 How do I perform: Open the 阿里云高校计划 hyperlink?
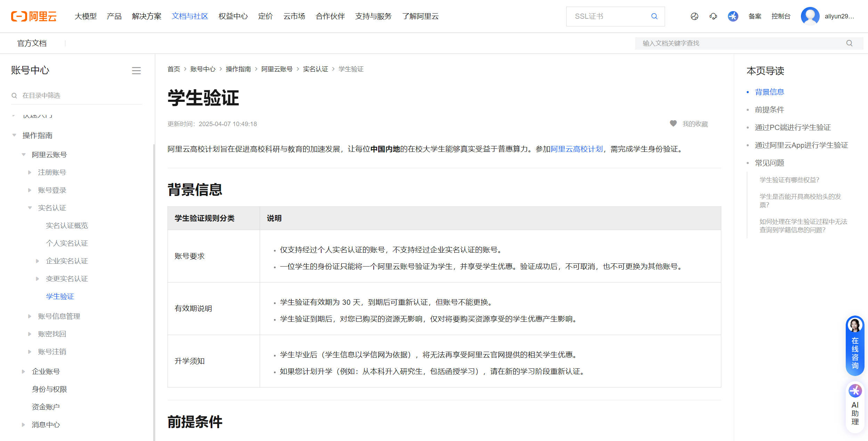pos(576,149)
